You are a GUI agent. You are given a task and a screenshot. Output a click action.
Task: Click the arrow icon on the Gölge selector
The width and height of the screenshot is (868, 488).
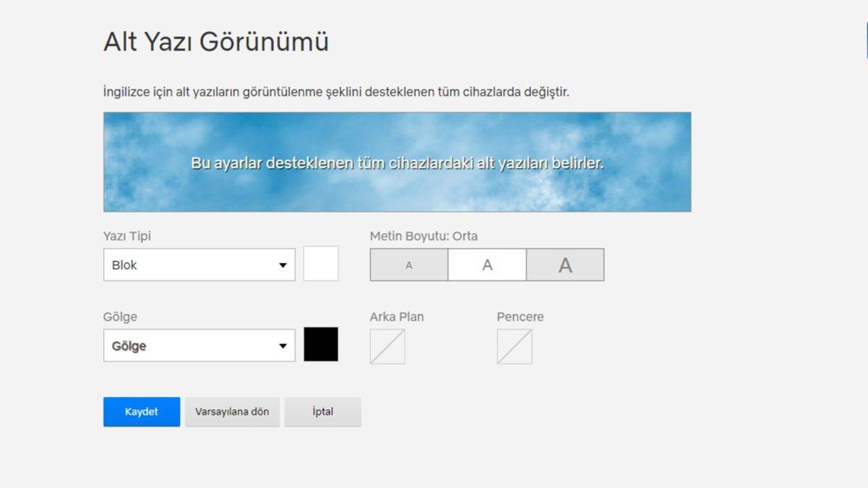pos(285,345)
